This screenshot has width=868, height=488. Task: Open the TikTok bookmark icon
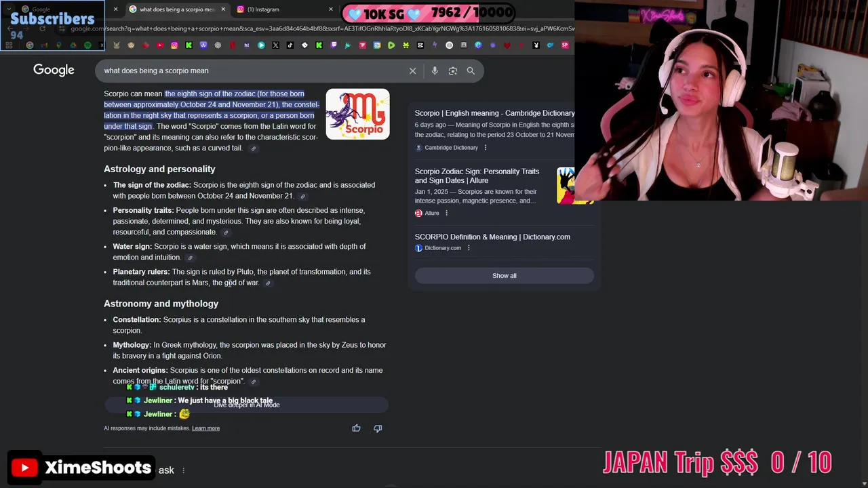290,45
